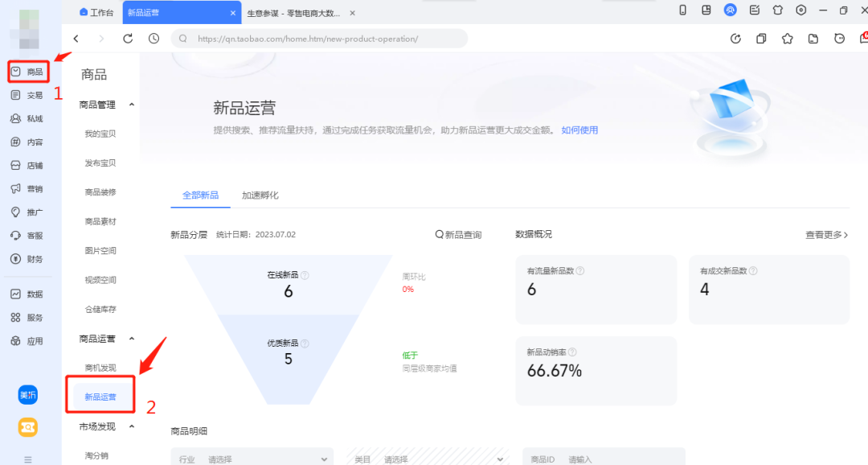
Task: Click the 66.67% 新品动销率 value
Action: pos(554,371)
